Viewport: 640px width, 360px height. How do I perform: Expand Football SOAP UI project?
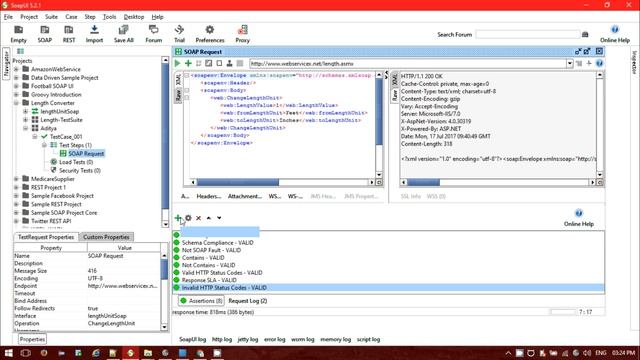tap(16, 86)
